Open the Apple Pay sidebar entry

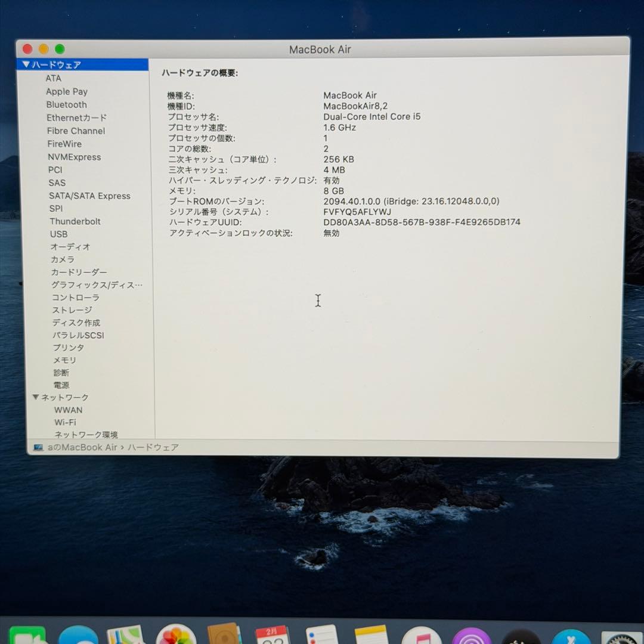pos(67,92)
